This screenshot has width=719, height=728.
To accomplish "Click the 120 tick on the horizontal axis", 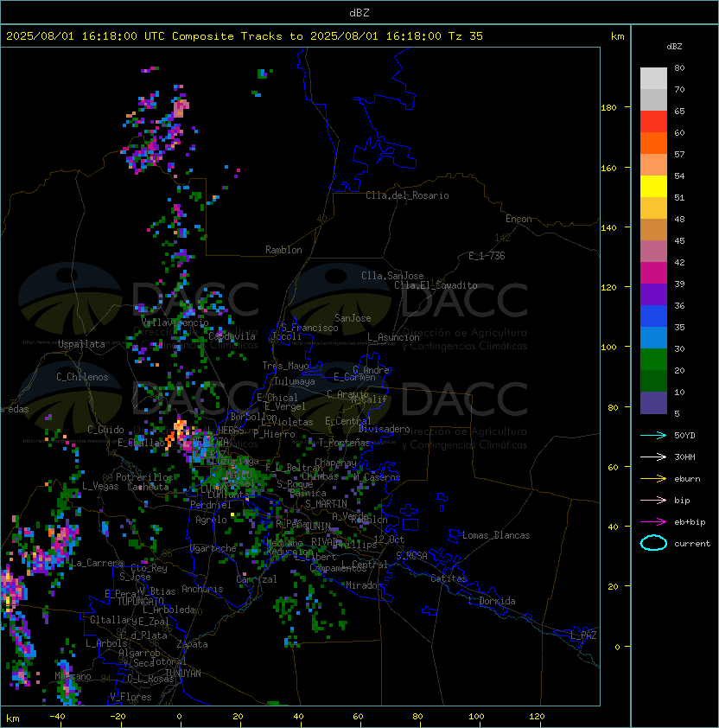I will coord(537,717).
